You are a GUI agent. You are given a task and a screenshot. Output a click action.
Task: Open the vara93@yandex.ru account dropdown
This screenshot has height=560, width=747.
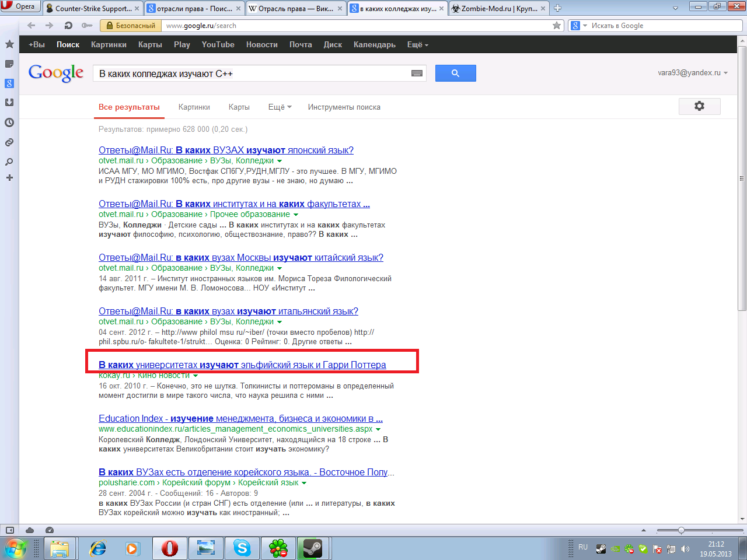693,73
